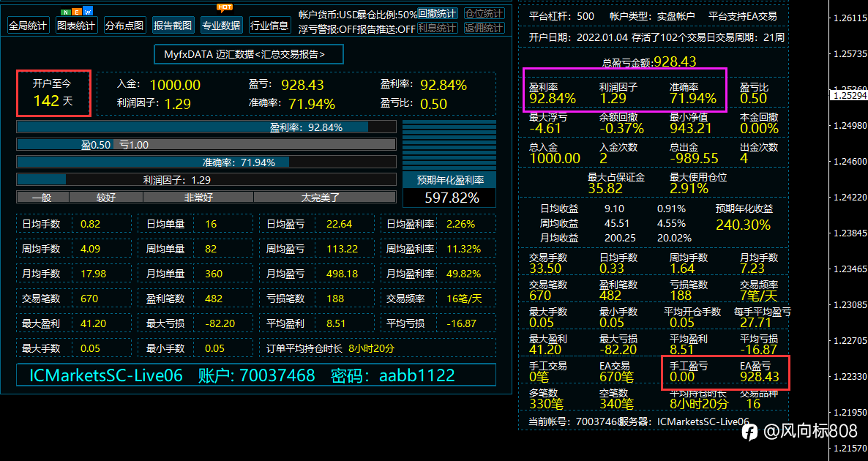
Task: Click the MyfxDATA 迈汇数据 report title box
Action: coord(249,54)
